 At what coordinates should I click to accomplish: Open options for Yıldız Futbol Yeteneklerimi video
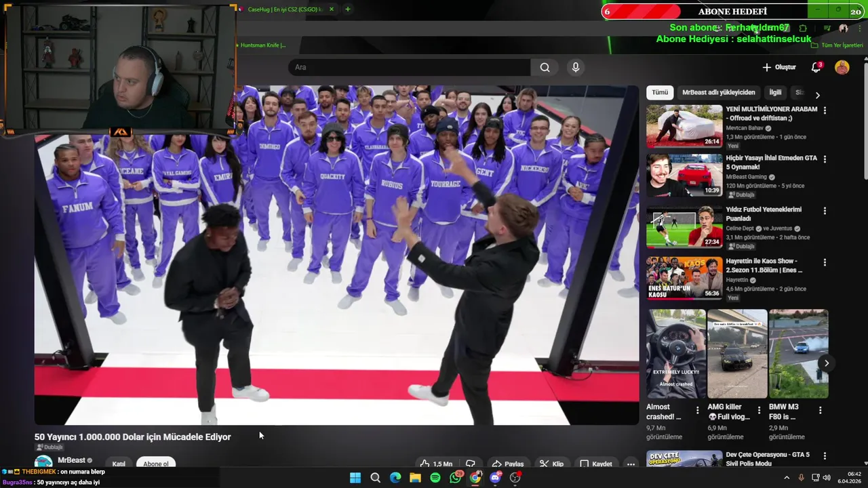[825, 211]
